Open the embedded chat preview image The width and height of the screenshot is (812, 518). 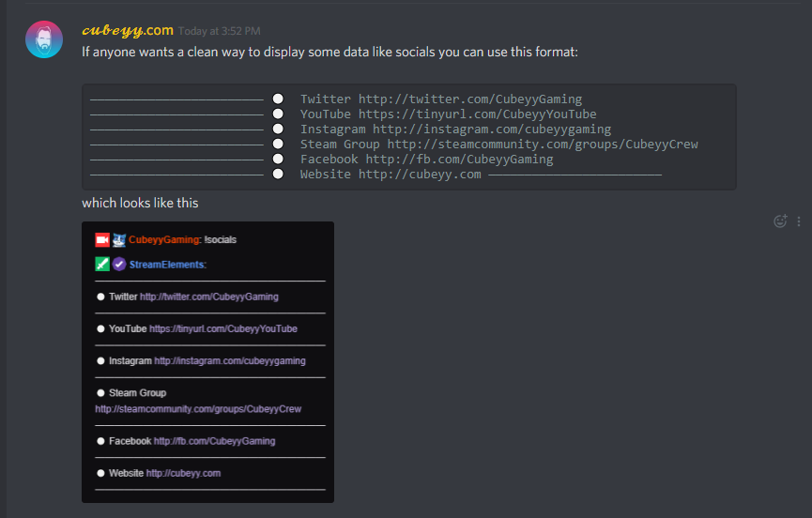[207, 361]
